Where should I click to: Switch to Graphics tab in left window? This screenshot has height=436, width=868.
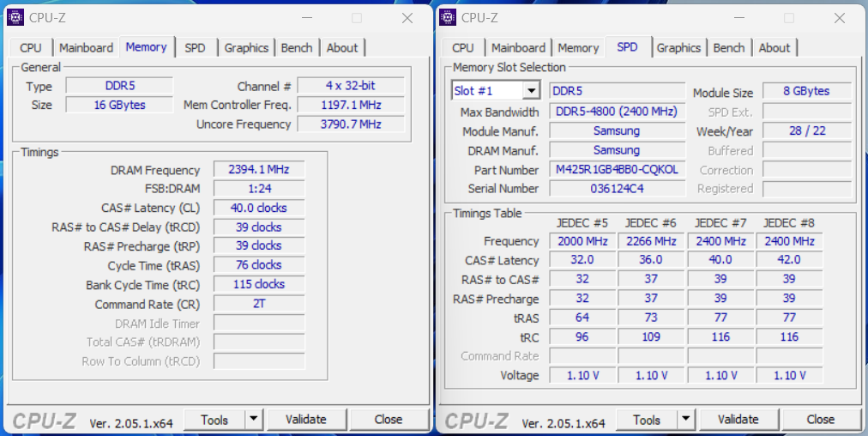tap(246, 48)
